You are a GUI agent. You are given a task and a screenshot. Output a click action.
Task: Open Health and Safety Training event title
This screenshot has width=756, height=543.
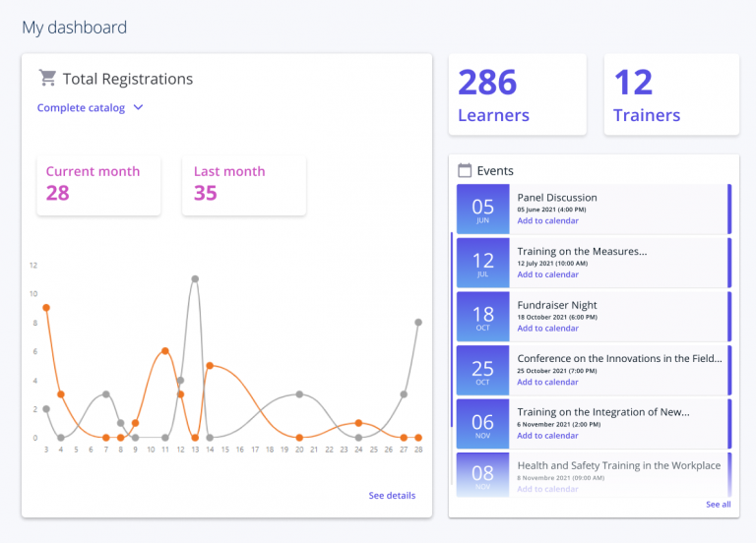(x=619, y=465)
